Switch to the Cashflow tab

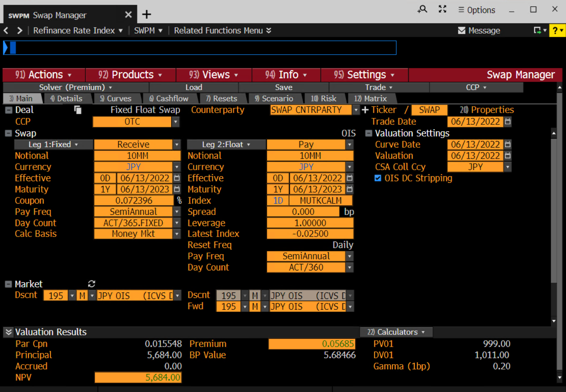click(169, 99)
